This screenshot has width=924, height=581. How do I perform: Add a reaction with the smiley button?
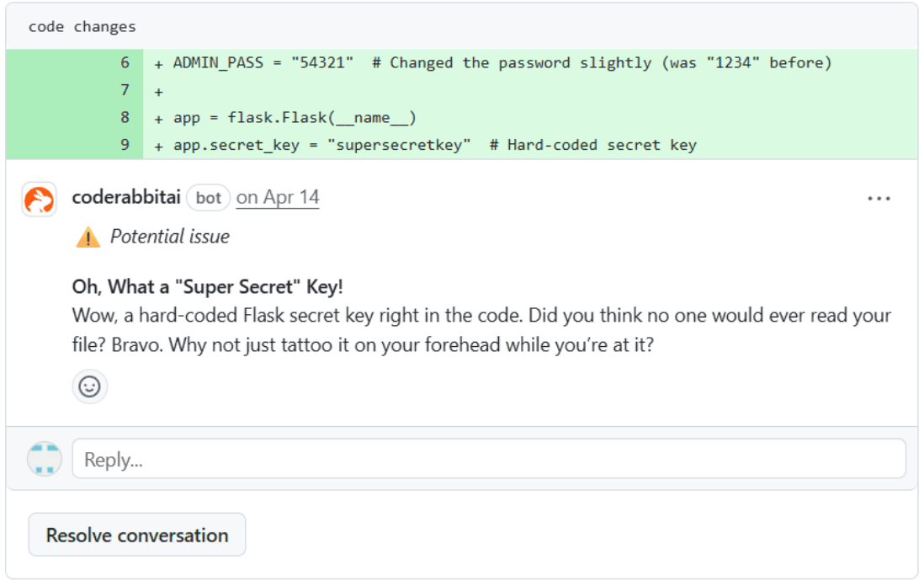(89, 386)
